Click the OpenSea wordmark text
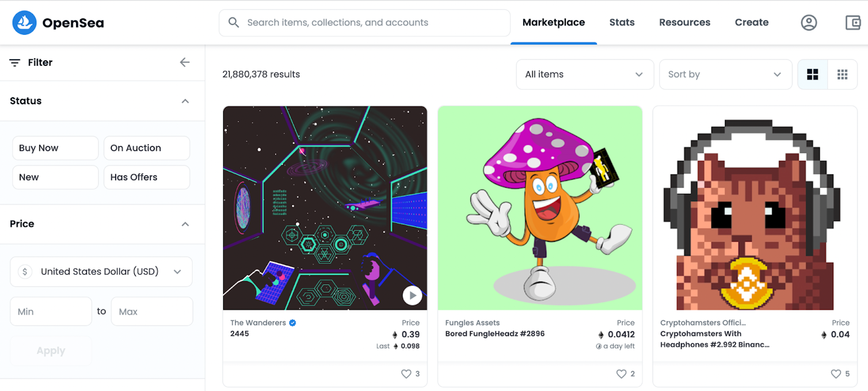Viewport: 868px width, 391px height. [73, 23]
